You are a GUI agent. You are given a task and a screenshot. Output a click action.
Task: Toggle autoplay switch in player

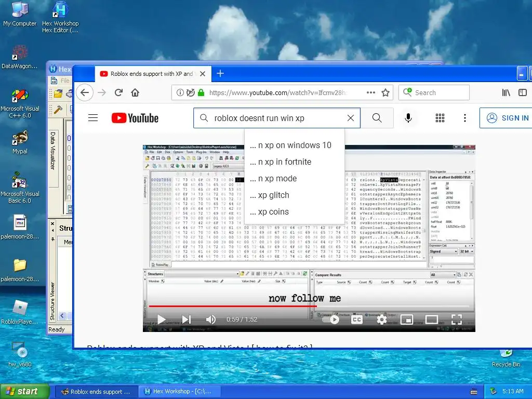[x=332, y=320]
